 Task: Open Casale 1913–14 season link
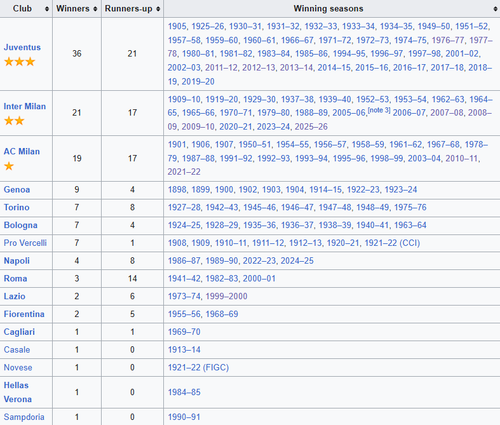[x=184, y=350]
